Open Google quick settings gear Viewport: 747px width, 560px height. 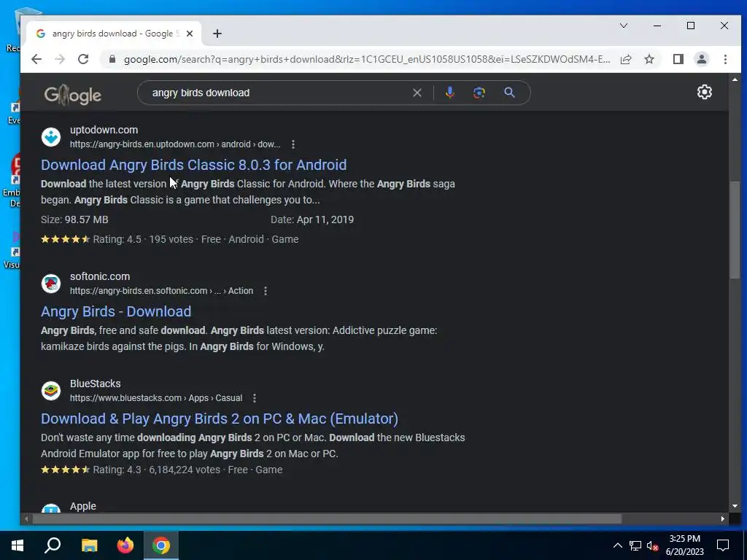click(704, 92)
